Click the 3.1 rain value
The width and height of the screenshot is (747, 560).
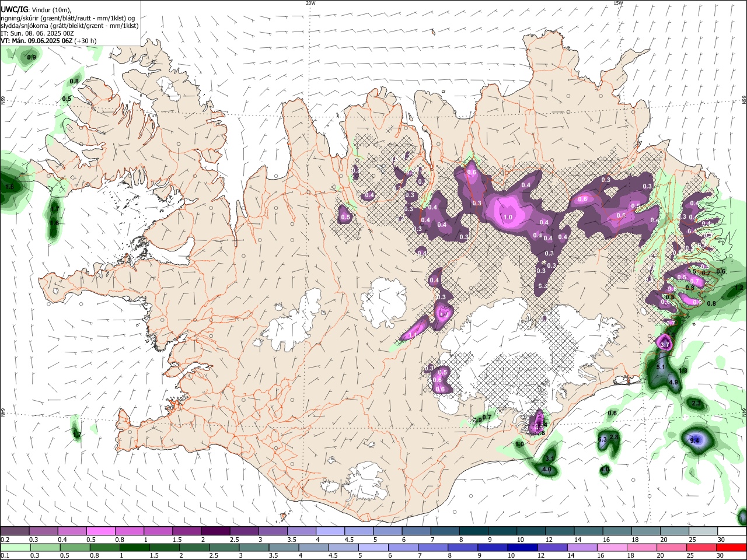(549, 459)
